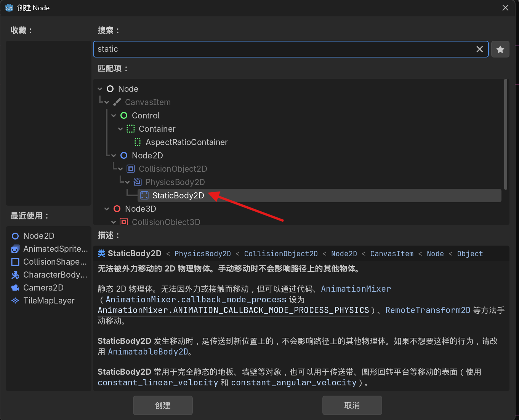The width and height of the screenshot is (519, 420).
Task: Click the CollisionObject3D red icon
Action: point(124,222)
